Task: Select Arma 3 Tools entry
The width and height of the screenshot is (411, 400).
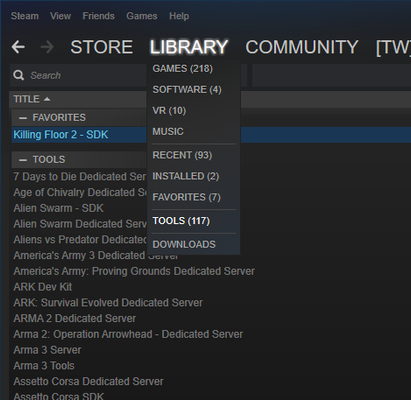Action: (44, 366)
